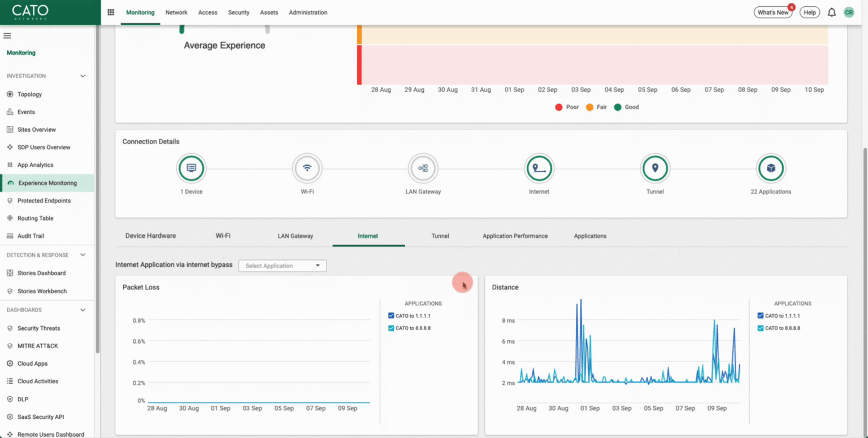
Task: Uncheck CATO to 1.1.1.1 in Packet Loss
Action: [x=391, y=316]
